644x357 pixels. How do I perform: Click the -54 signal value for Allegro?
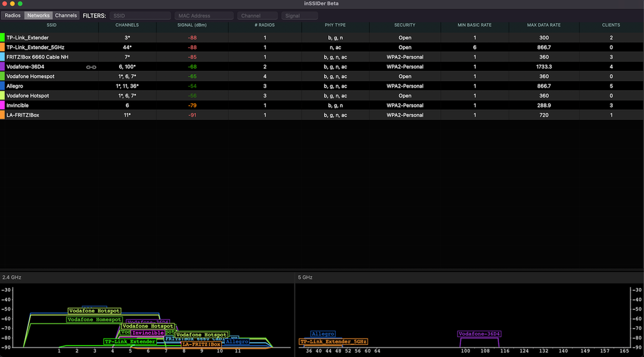192,86
